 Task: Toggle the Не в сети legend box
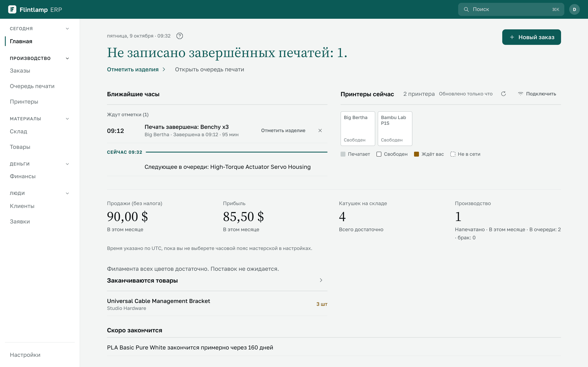point(453,154)
